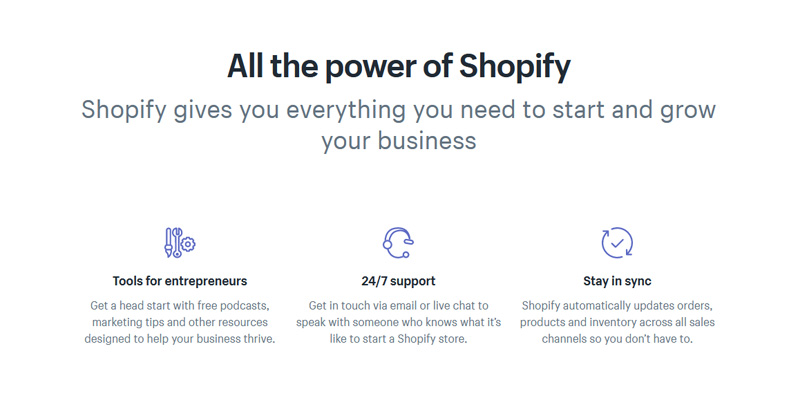Click the "Get a head start with free podcasts" line
808x416 pixels.
(180, 305)
